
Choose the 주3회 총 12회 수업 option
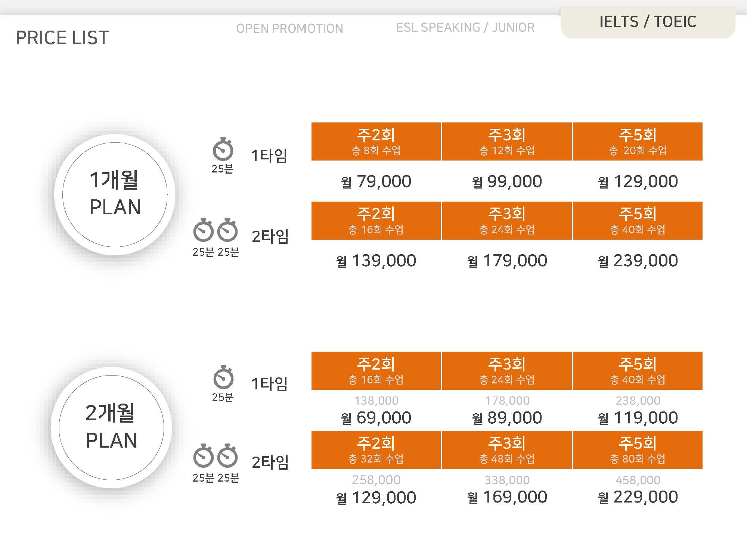507,141
